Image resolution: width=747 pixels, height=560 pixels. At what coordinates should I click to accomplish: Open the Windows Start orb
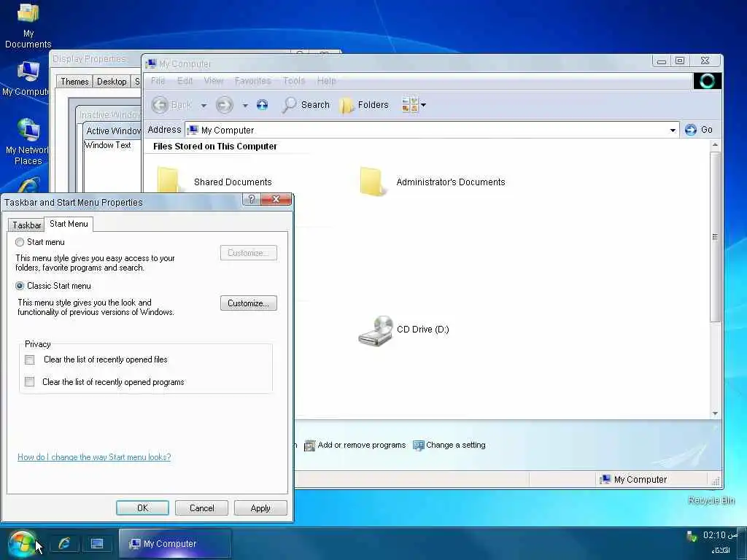[22, 544]
